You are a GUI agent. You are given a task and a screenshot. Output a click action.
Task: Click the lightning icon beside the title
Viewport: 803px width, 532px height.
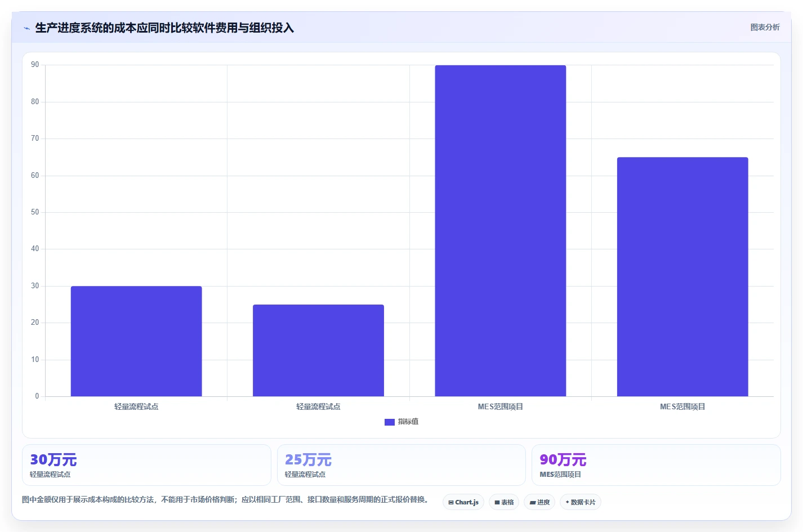point(26,28)
